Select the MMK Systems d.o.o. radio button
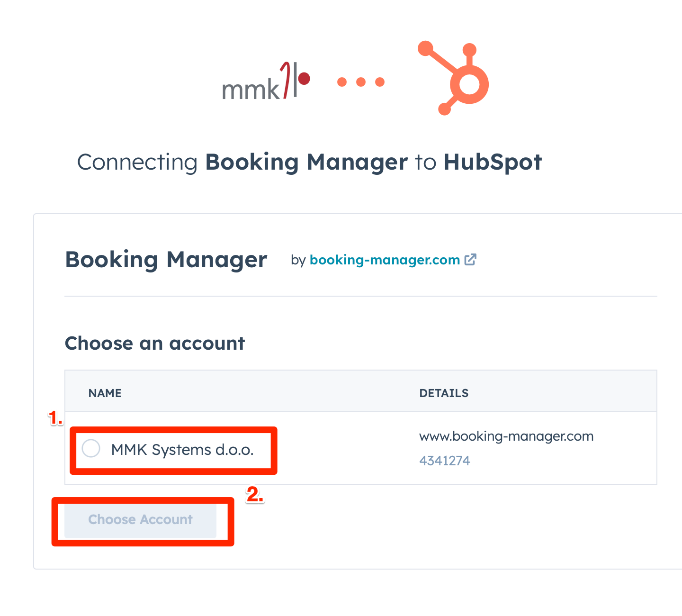 click(91, 448)
